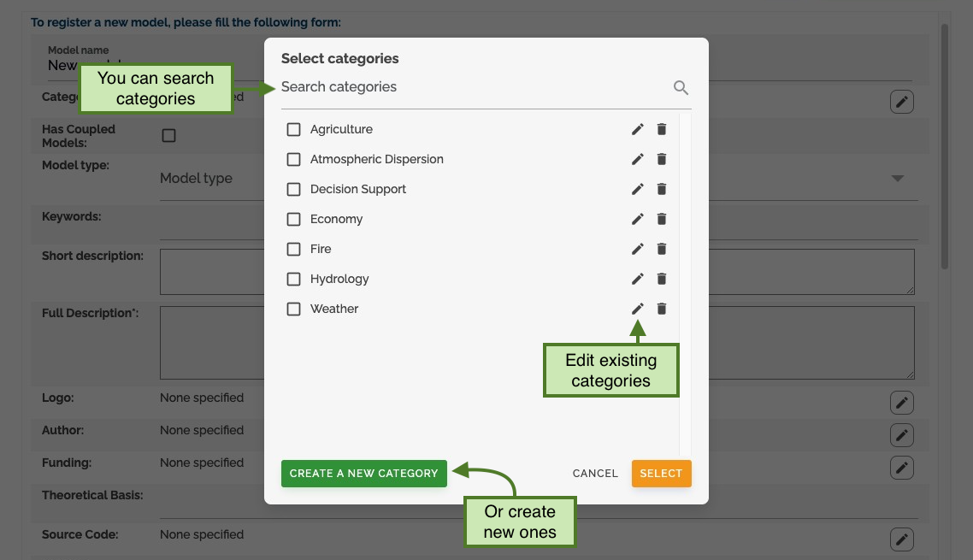973x560 pixels.
Task: Toggle the Has Coupled Models checkbox
Action: coord(168,135)
